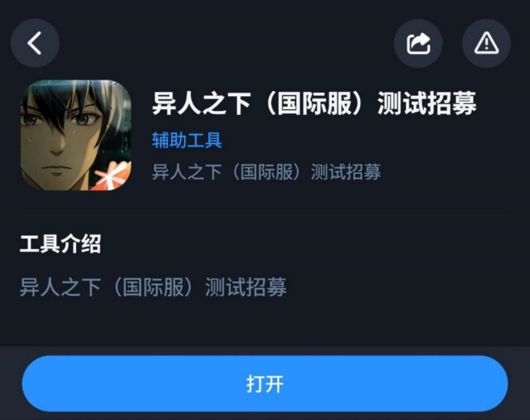Launch the tool with the 打开 button
The image size is (530, 420).
(265, 383)
